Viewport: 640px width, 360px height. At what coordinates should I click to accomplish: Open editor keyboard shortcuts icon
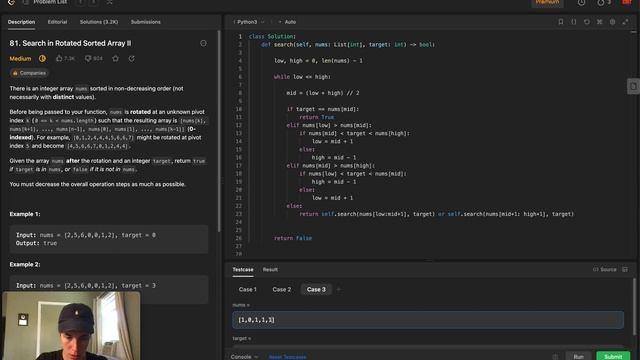(x=599, y=22)
